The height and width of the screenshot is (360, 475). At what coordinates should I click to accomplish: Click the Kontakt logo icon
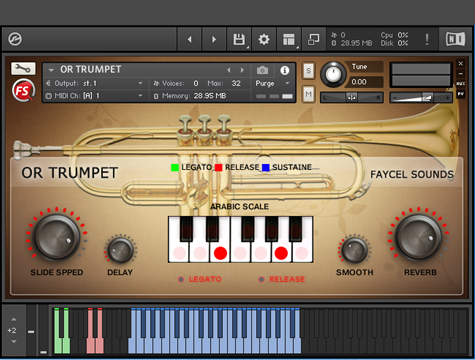coord(15,39)
